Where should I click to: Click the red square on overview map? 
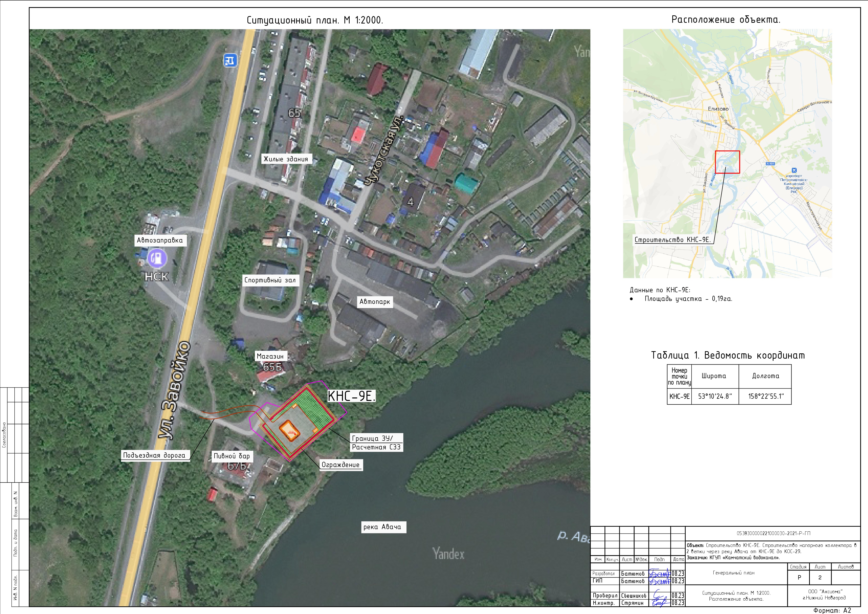pos(727,162)
